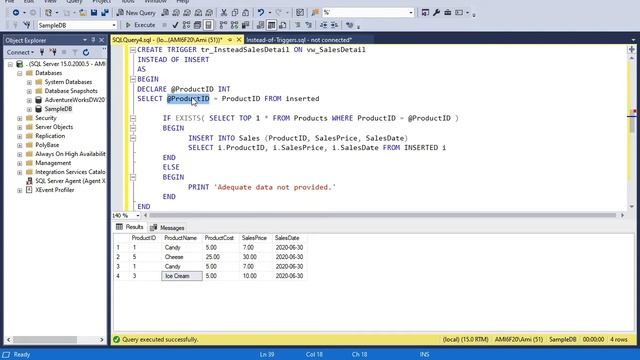Screen dimensions: 640x360
Task: Toggle Include Live Query Statistics
Action: coord(235,25)
